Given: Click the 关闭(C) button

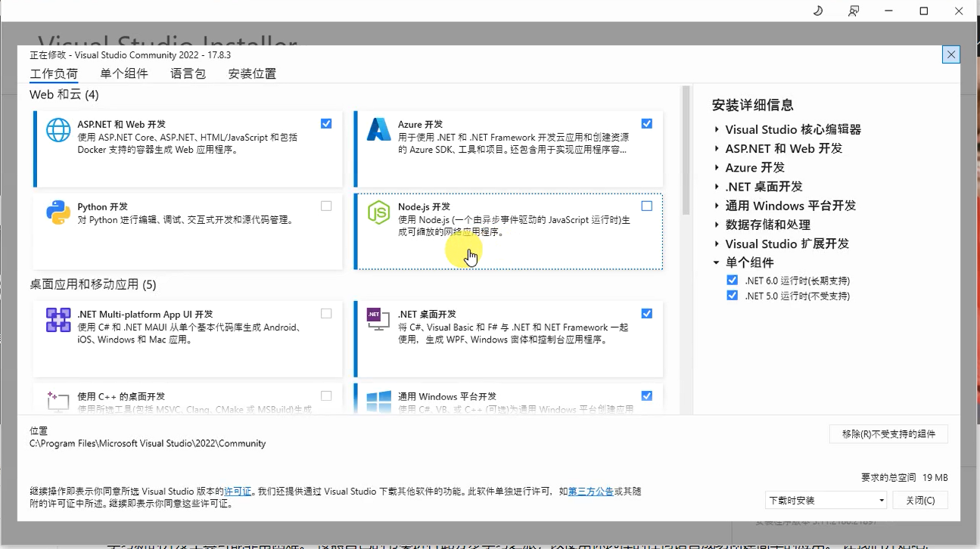Looking at the screenshot, I should 919,501.
